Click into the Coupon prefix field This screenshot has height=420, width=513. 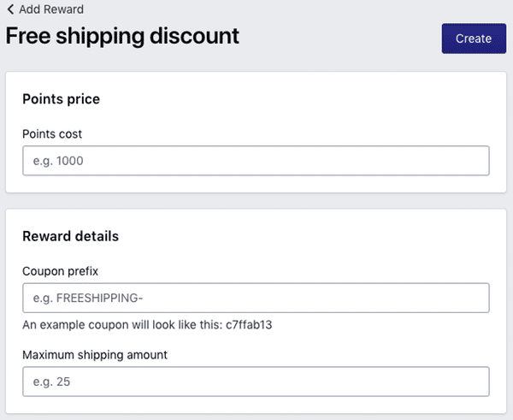[256, 298]
